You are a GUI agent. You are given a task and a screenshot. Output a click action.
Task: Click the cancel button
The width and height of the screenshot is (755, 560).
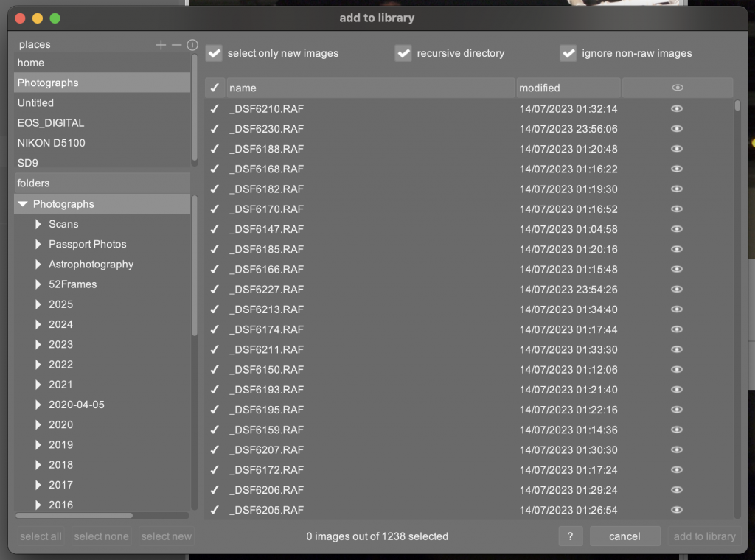(624, 536)
